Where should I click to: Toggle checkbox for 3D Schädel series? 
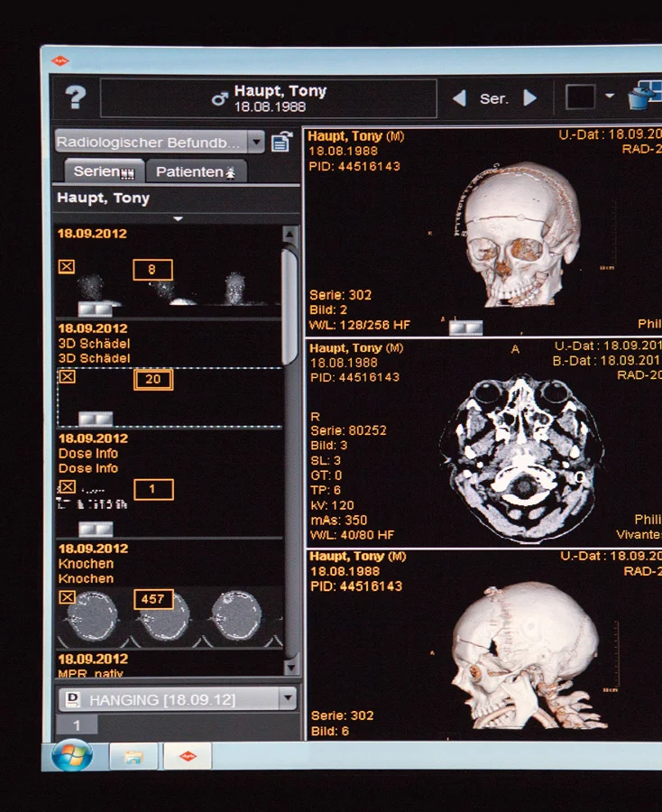67,376
